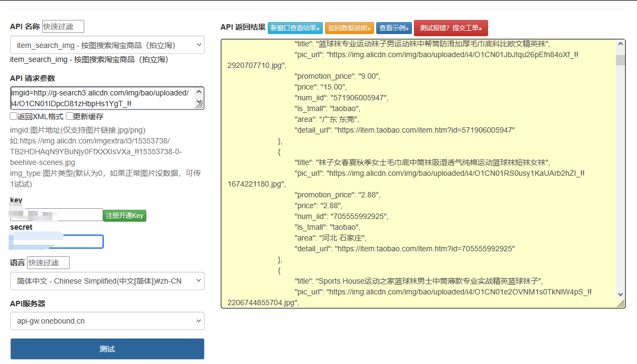Click the API 请求参数 heading
The height and width of the screenshot is (364, 637).
[32, 78]
